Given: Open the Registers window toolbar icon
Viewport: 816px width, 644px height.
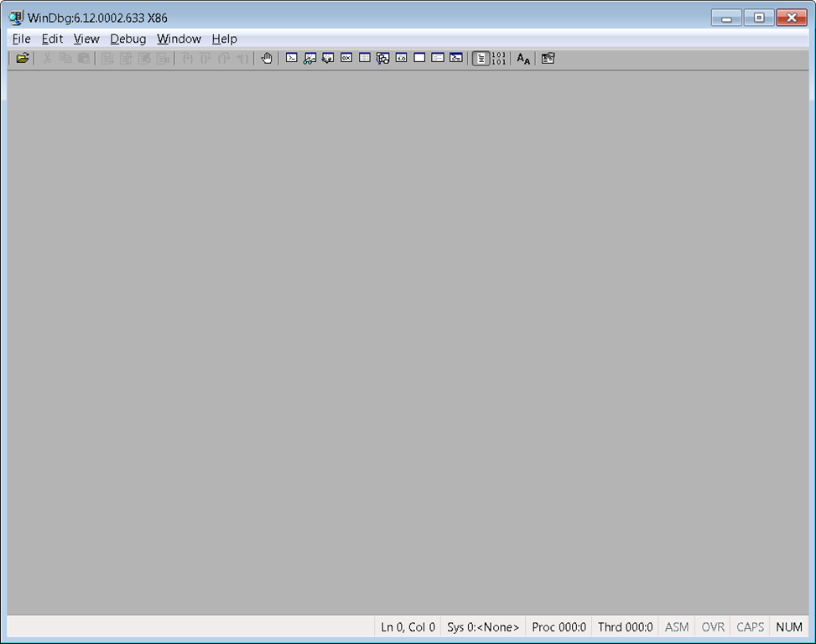Looking at the screenshot, I should pos(346,59).
